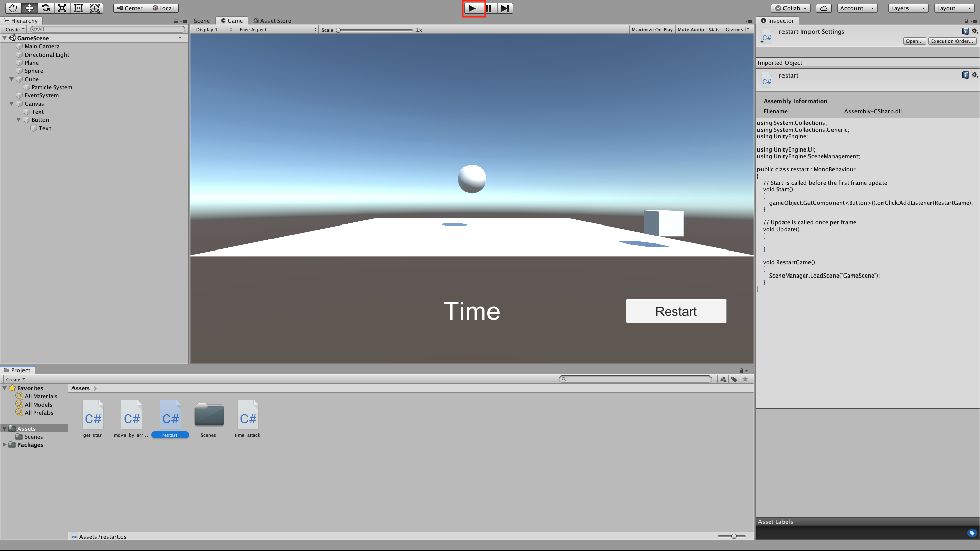Toggle the Stats overlay
The height and width of the screenshot is (551, 980).
(x=714, y=30)
